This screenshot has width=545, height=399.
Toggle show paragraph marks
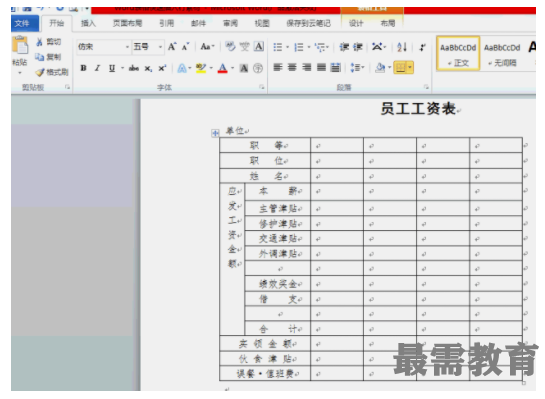[423, 47]
